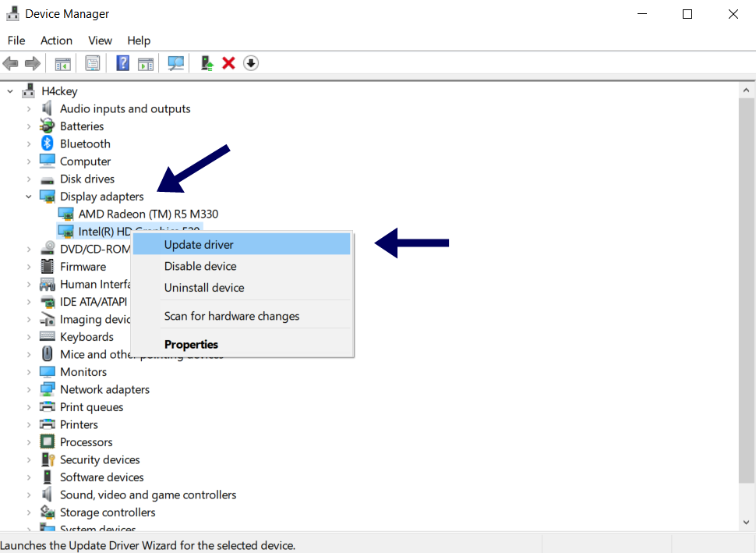Viewport: 756px width, 553px height.
Task: Click the Scan for hardware changes toolbar icon
Action: [x=175, y=63]
